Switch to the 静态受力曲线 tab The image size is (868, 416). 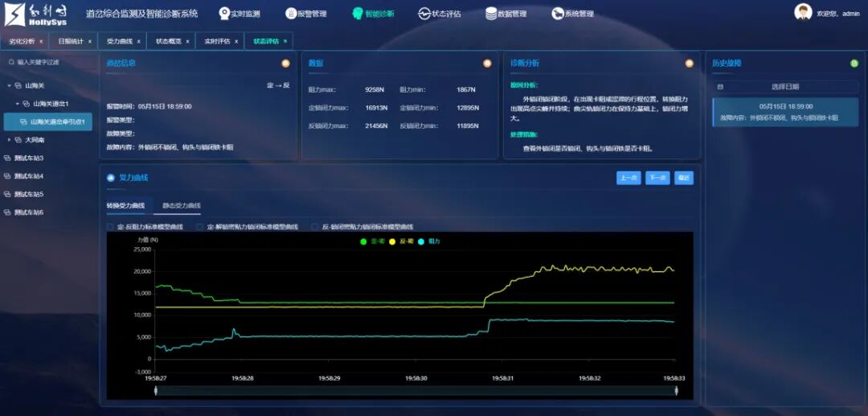click(x=181, y=206)
